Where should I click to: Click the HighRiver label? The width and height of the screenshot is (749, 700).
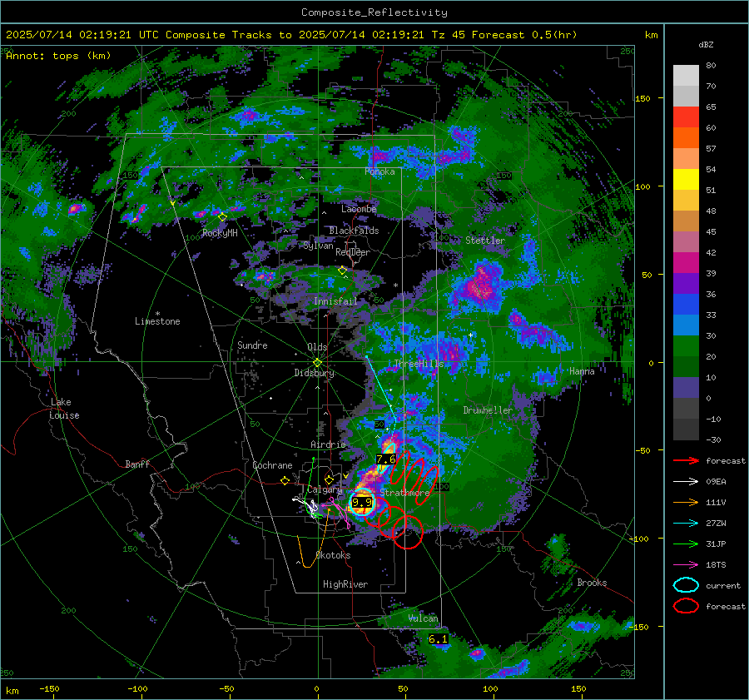pyautogui.click(x=345, y=584)
